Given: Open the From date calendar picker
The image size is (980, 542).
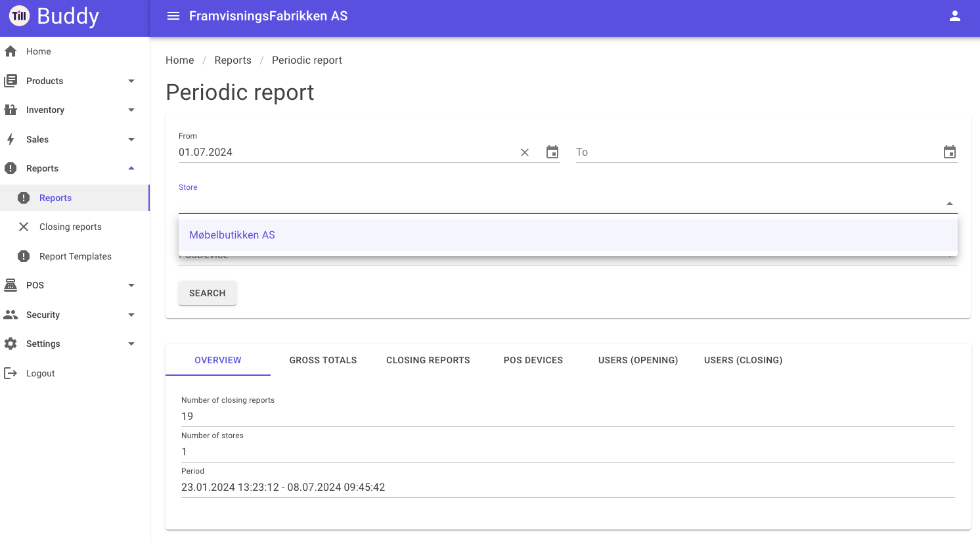Looking at the screenshot, I should point(552,152).
